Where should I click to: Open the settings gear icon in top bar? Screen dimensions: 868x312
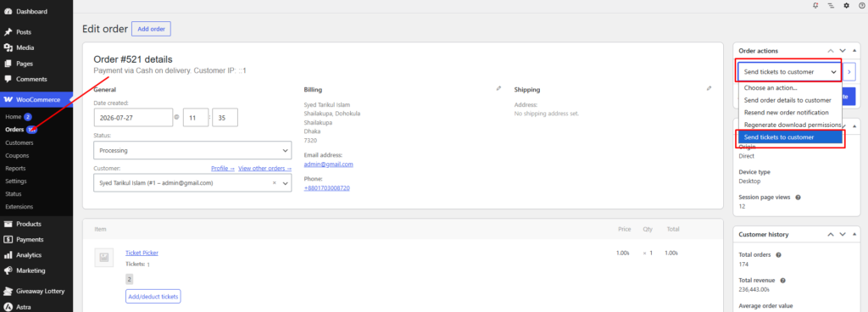pos(846,6)
